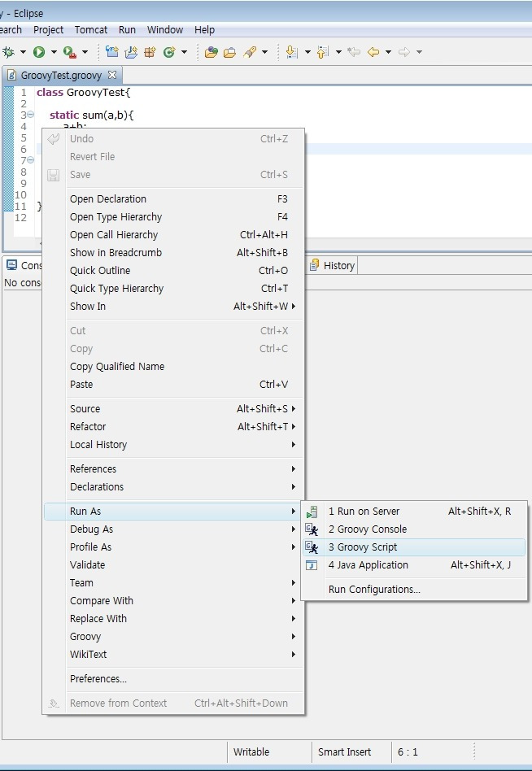The width and height of the screenshot is (532, 771).
Task: Click the Run External Tools icon
Action: click(69, 51)
